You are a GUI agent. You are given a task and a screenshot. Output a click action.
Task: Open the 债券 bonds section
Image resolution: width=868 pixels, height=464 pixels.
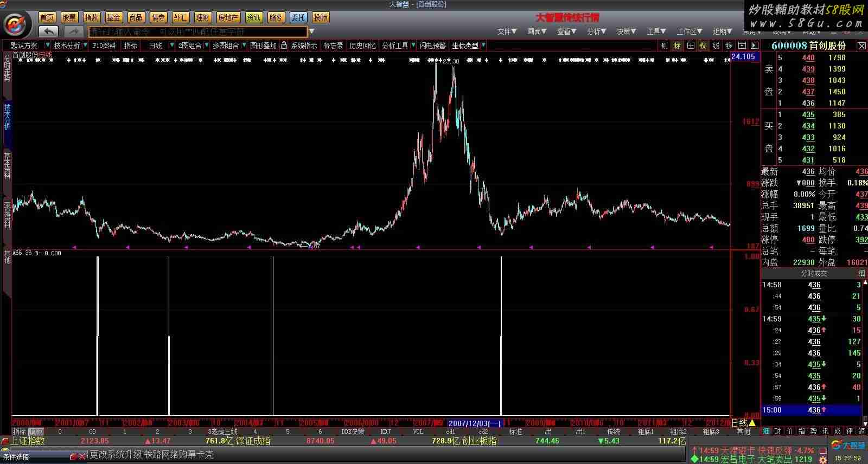click(158, 17)
